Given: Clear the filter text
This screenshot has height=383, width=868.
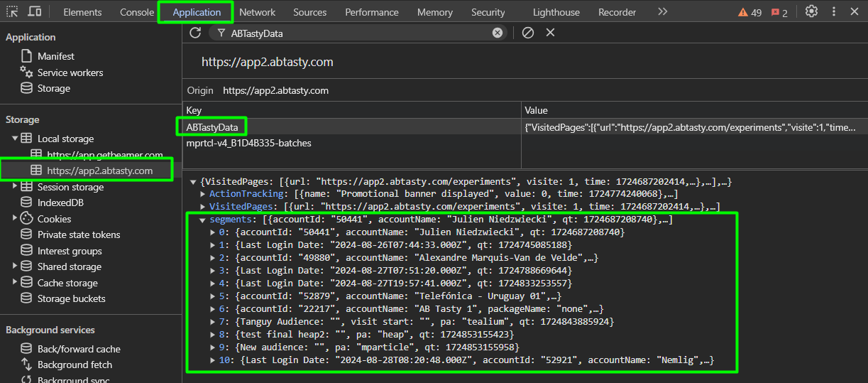Looking at the screenshot, I should pos(498,33).
